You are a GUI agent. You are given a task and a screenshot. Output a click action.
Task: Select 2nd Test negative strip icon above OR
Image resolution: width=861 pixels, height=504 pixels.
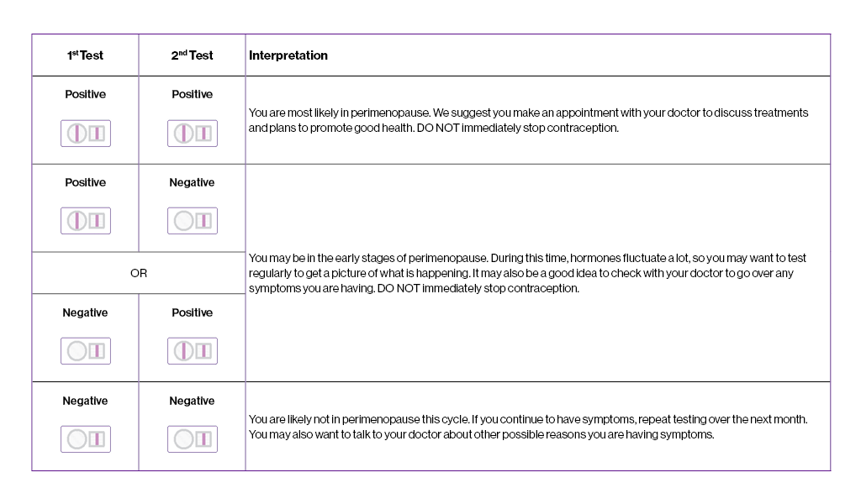(193, 221)
